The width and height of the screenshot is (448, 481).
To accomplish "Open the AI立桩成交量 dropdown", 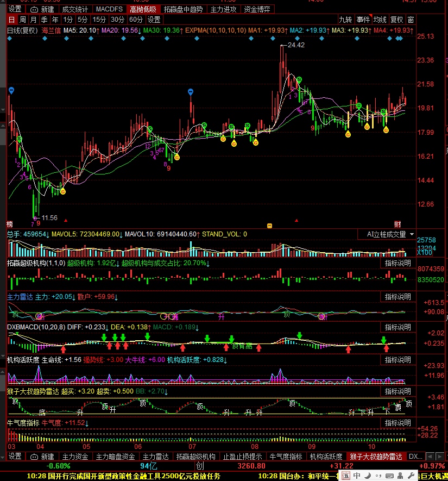I will click(387, 235).
